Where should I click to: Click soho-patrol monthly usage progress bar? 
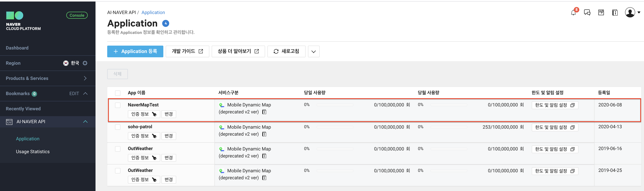(x=449, y=127)
